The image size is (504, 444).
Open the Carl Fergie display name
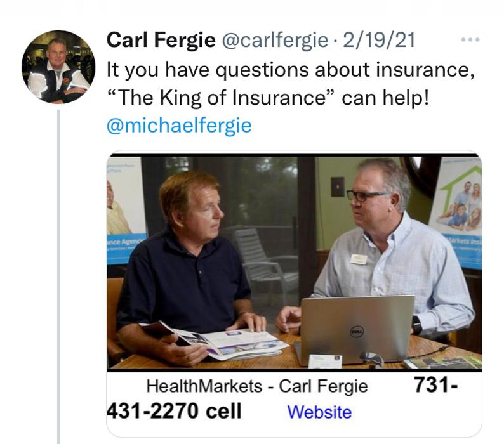point(161,41)
